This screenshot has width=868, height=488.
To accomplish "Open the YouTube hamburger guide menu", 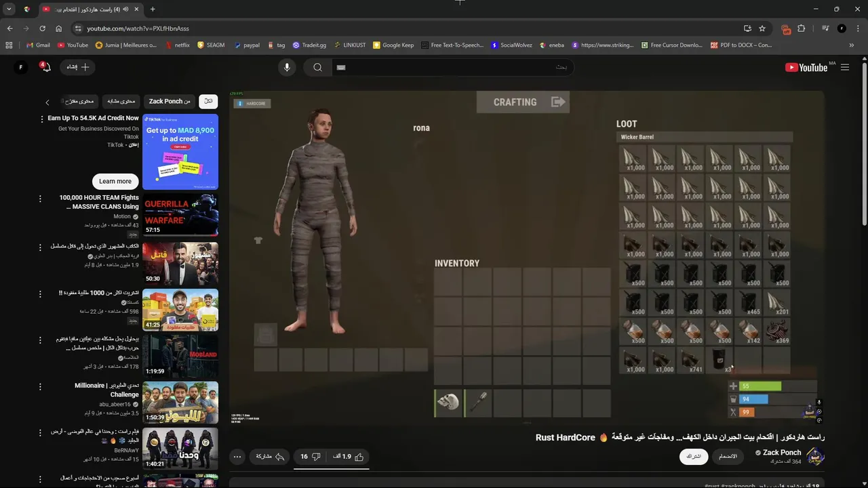I will pos(845,67).
